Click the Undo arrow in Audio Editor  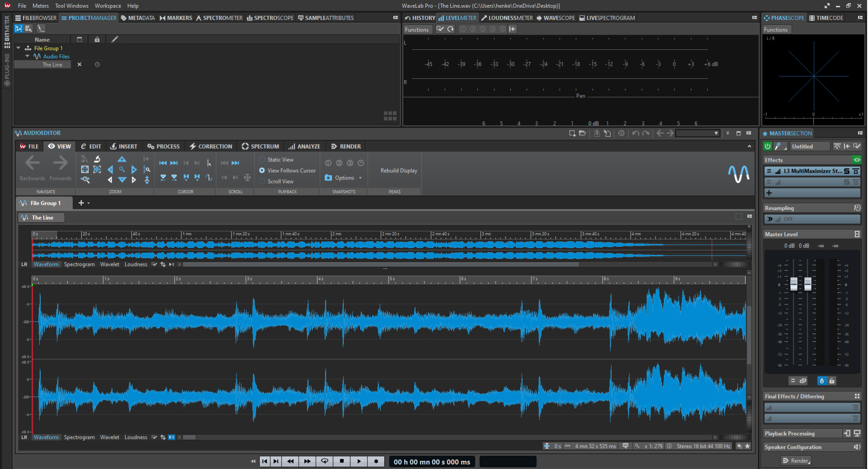click(x=635, y=133)
